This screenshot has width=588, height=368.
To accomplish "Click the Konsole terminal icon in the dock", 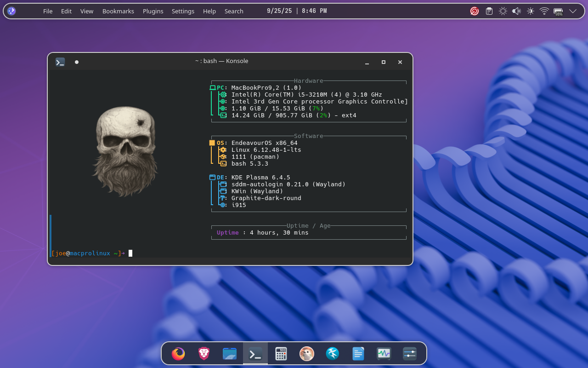I will coord(255,353).
